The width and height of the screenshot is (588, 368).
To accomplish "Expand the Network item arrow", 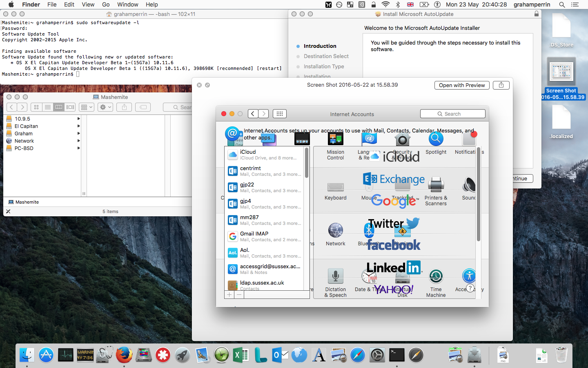I will (78, 141).
